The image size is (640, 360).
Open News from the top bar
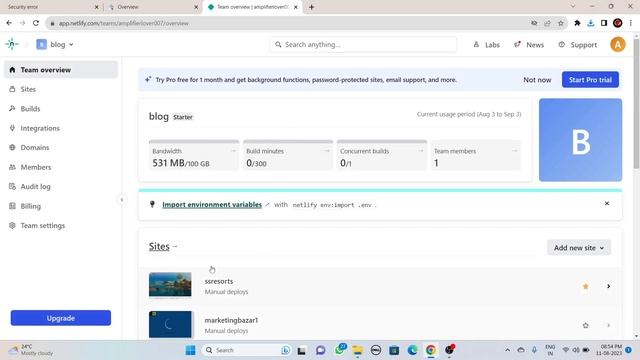(x=529, y=44)
